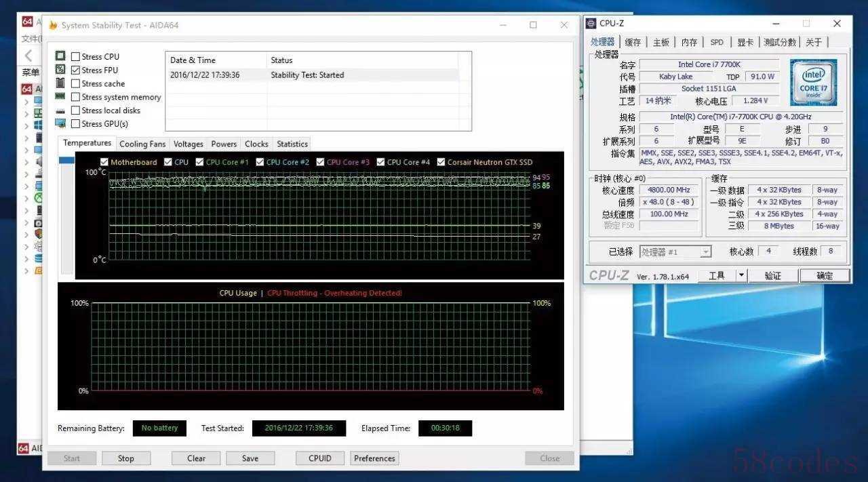Switch to the 测试分数 tab in CPU-Z
This screenshot has height=482, width=868.
click(780, 42)
